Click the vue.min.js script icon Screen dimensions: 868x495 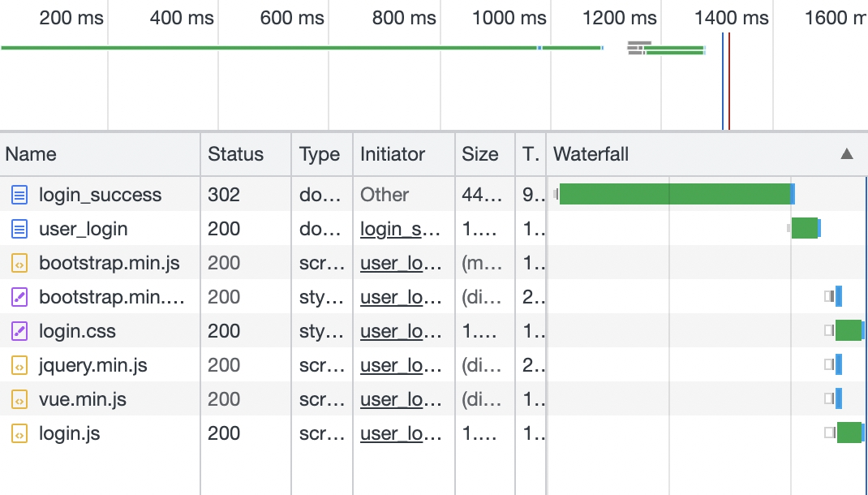[x=19, y=399]
